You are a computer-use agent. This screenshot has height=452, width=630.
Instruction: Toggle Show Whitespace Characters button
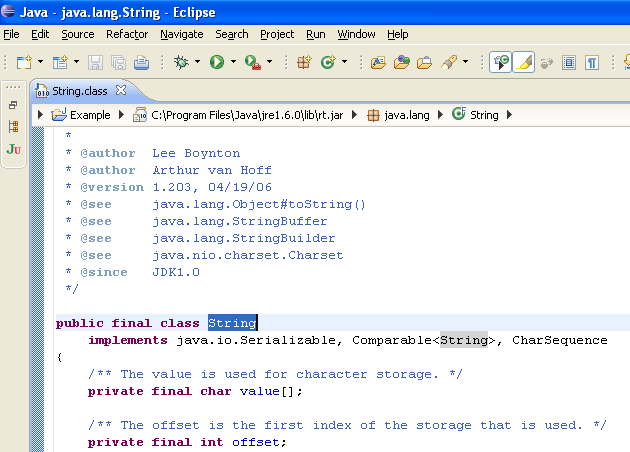592,62
